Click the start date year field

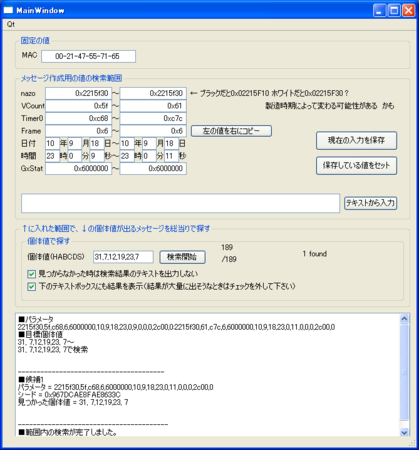tap(52, 143)
